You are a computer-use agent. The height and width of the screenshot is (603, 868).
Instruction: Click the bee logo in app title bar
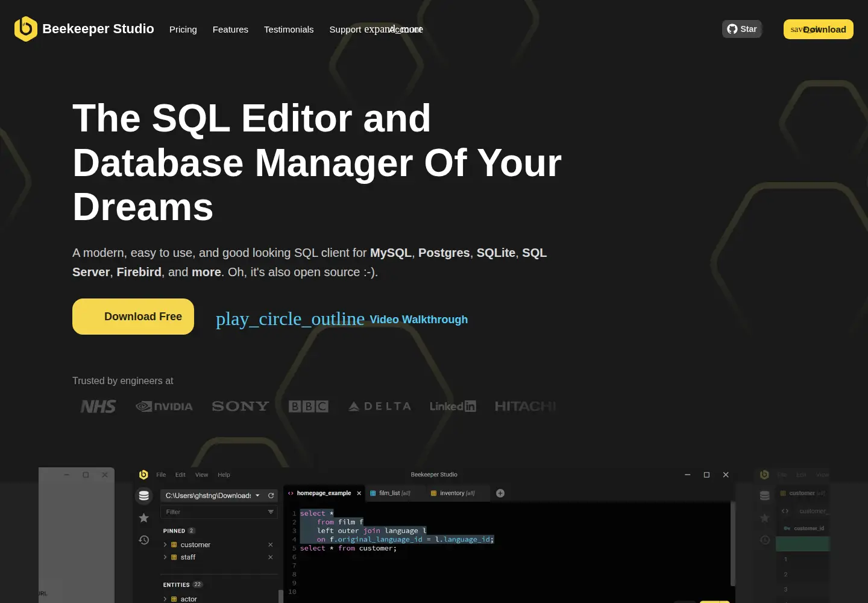point(143,475)
